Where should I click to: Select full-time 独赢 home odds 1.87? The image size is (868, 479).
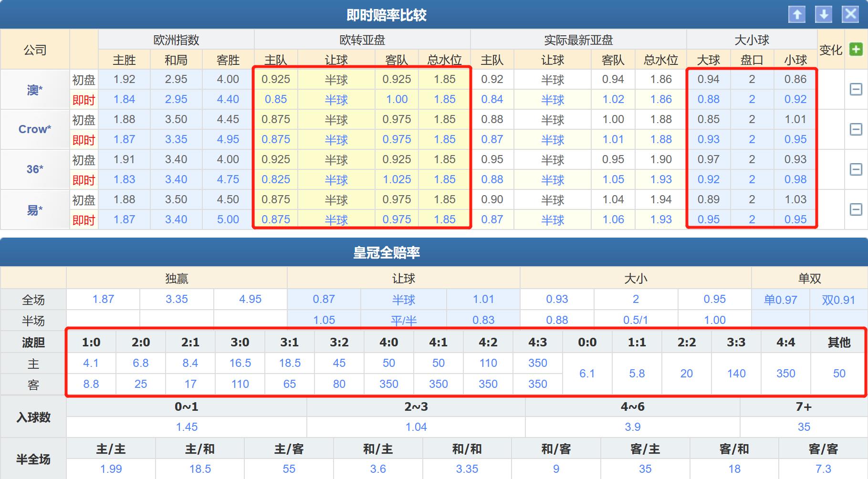[x=103, y=299]
